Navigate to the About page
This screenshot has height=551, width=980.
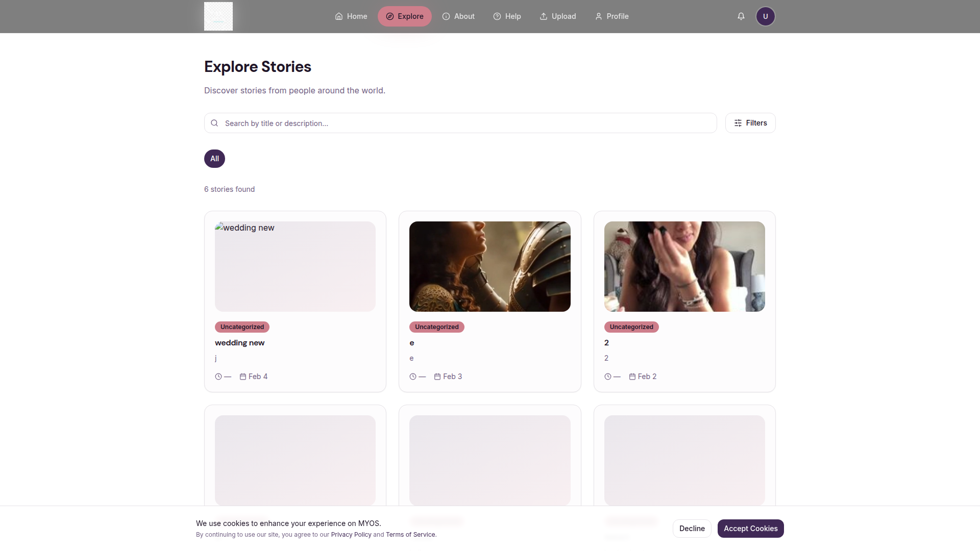click(x=458, y=16)
